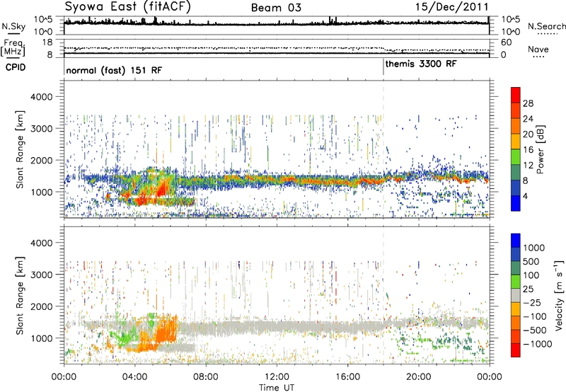Pick the light green 12–16 dB Power colorbar segment
The height and width of the screenshot is (392, 566).
click(x=516, y=157)
